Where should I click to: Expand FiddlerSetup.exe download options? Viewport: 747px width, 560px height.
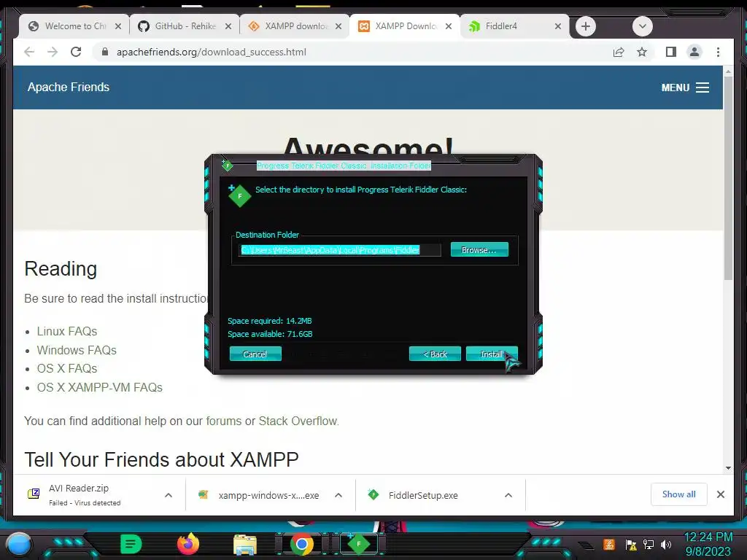[x=508, y=495]
